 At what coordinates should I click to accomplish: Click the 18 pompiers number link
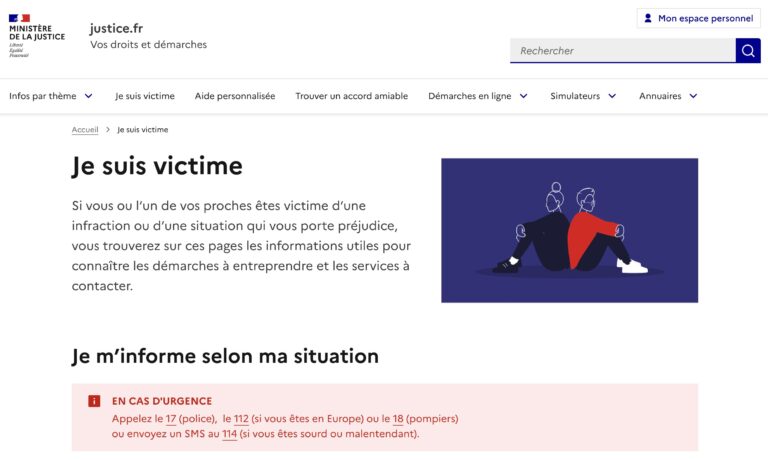pos(398,418)
